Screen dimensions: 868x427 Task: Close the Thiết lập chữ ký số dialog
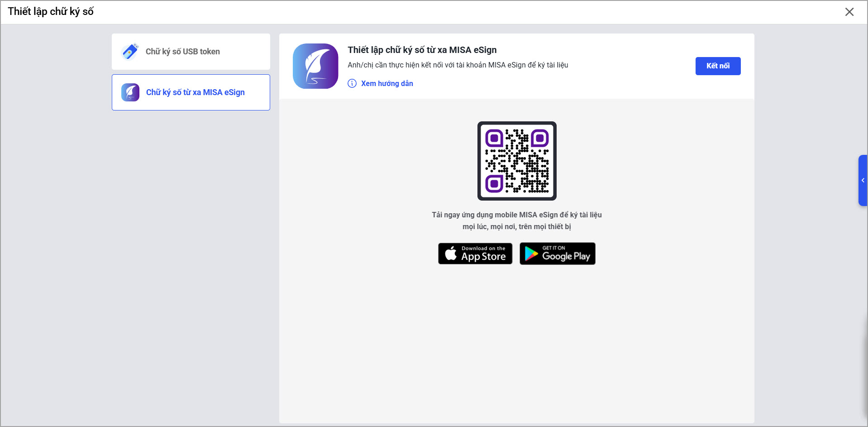(x=849, y=12)
